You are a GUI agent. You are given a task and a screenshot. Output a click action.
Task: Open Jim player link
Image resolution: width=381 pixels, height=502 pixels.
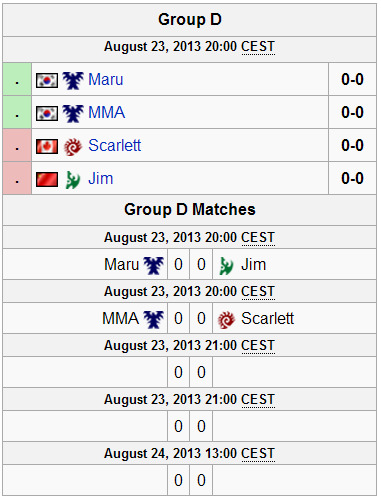[x=101, y=179]
